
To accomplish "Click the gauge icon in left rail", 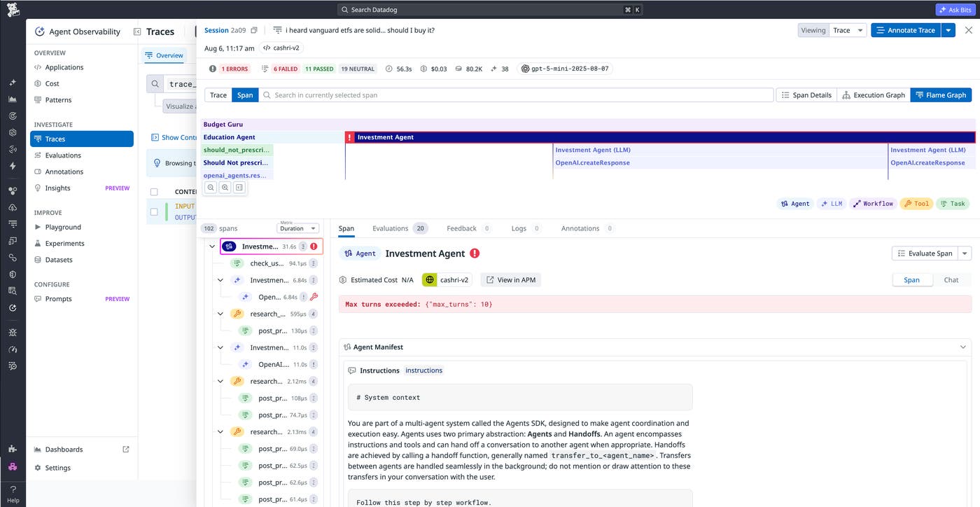I will click(13, 349).
